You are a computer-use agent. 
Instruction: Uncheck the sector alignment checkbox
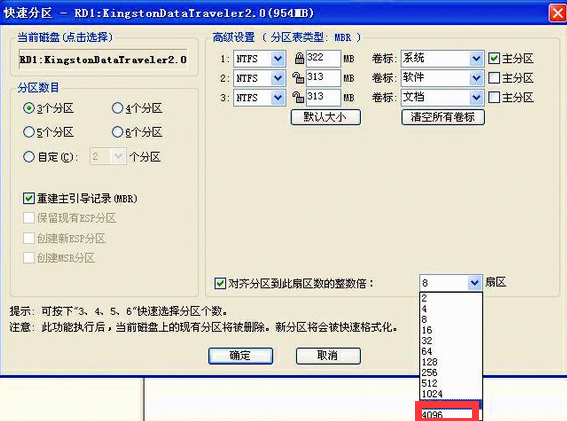[220, 283]
